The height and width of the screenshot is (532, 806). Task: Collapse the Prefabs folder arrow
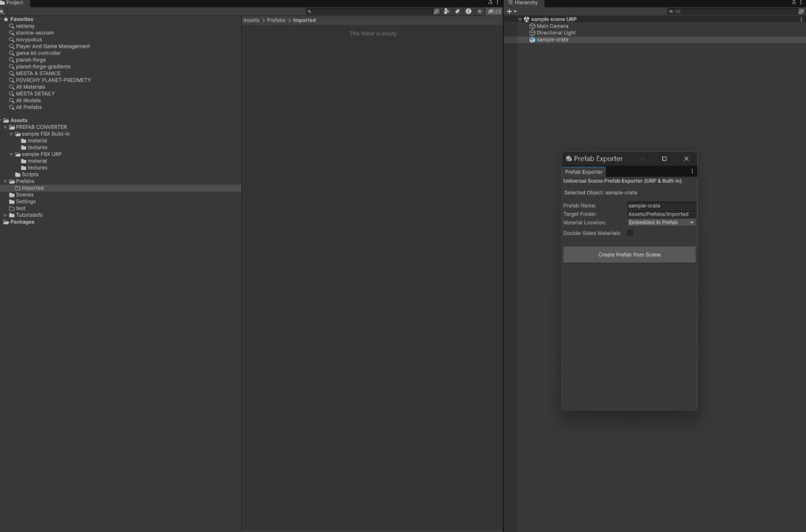5,181
